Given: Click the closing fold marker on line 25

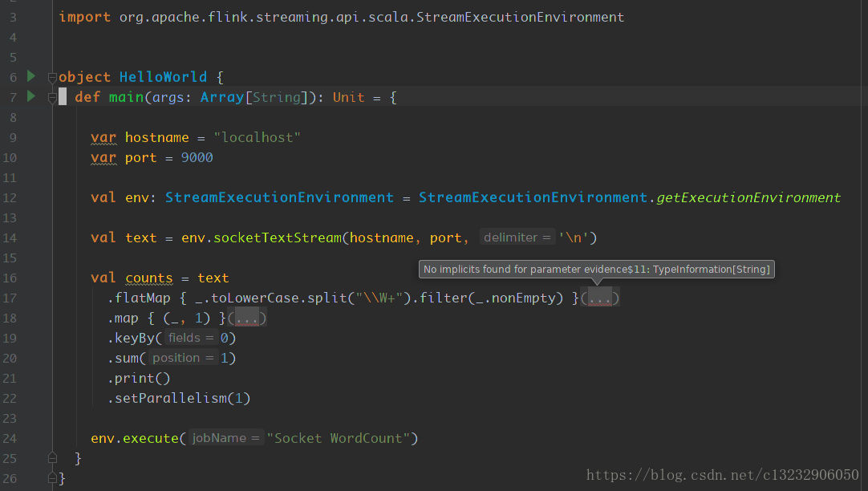Looking at the screenshot, I should click(x=52, y=458).
